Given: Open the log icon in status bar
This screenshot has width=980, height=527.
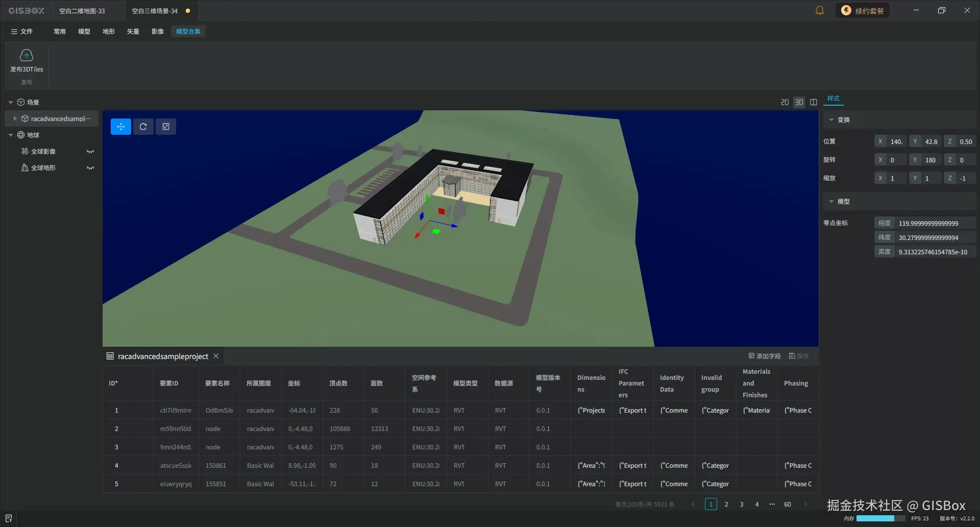Looking at the screenshot, I should (9, 518).
